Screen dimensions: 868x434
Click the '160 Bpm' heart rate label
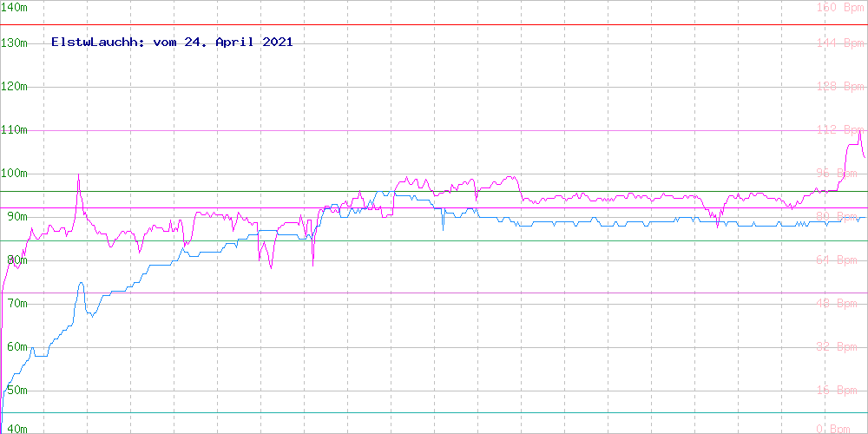click(x=839, y=7)
